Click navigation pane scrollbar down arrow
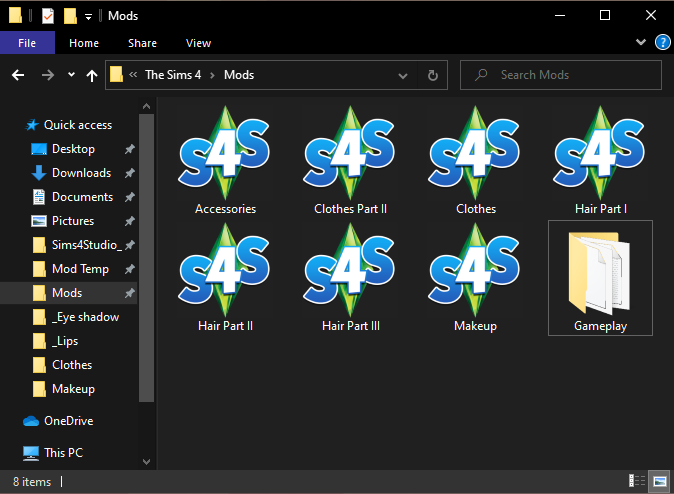Screen dimensions: 674x494 pos(146,462)
